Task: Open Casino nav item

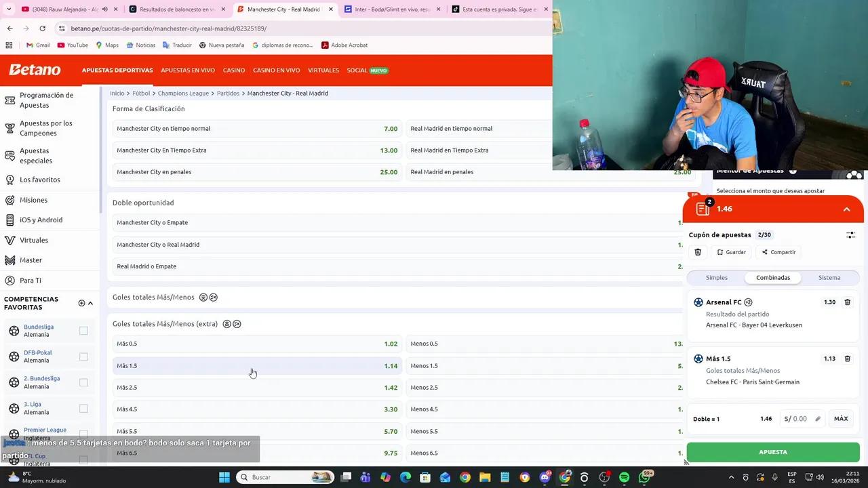Action: [x=234, y=70]
